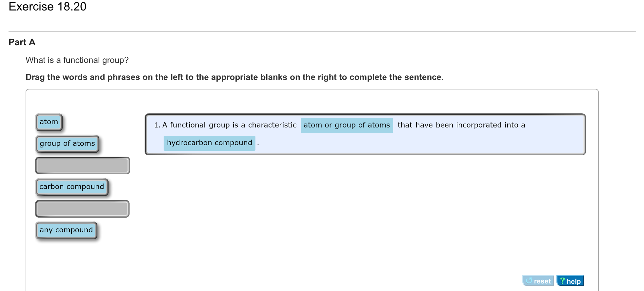The height and width of the screenshot is (291, 644).
Task: Click the drag instructions sentence
Action: (x=234, y=77)
